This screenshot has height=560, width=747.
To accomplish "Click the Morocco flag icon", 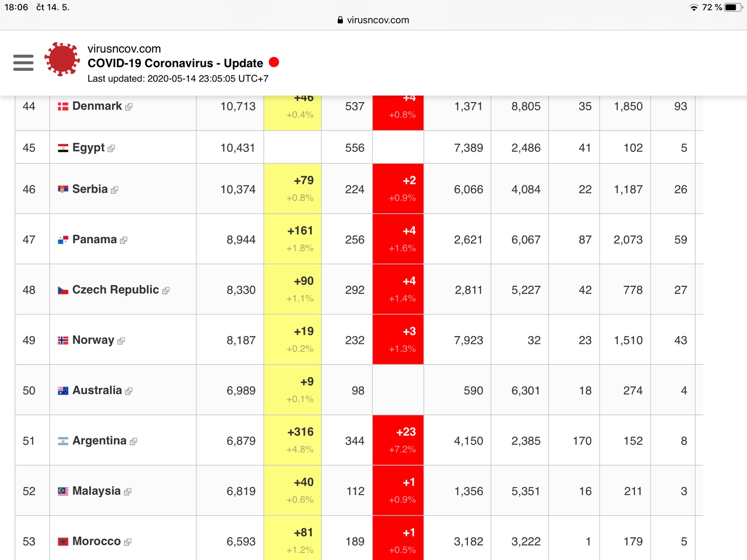I will [63, 541].
